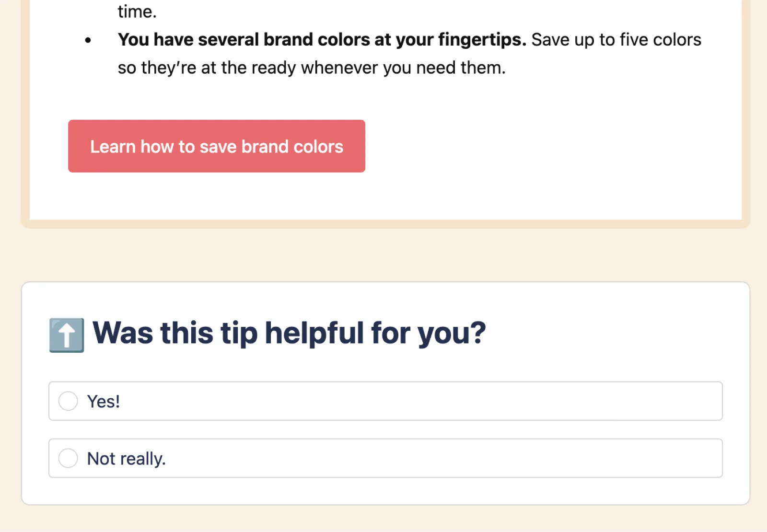Image resolution: width=767 pixels, height=532 pixels.
Task: Click the line ending whenever you need them.
Action: pos(312,68)
